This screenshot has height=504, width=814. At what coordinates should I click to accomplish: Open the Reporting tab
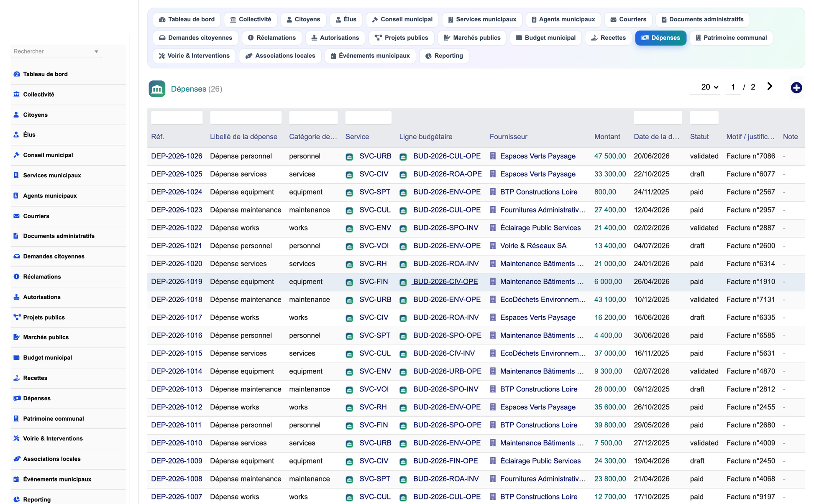pyautogui.click(x=444, y=56)
